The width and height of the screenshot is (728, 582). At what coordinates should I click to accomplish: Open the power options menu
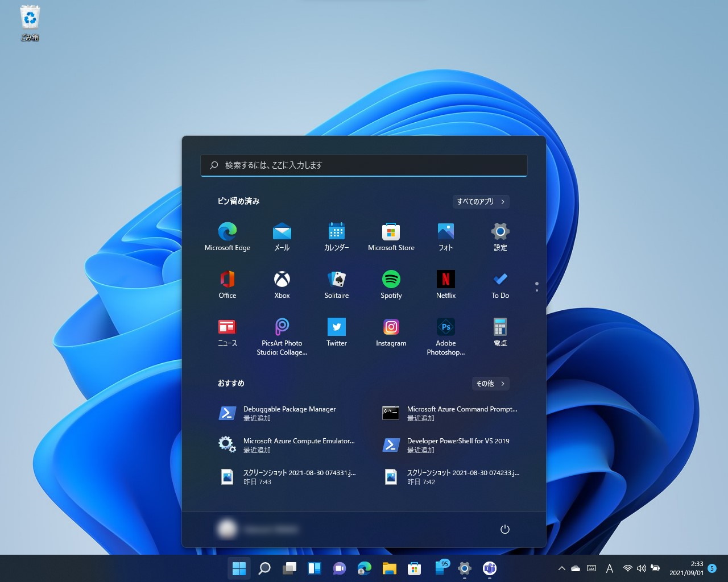point(505,529)
